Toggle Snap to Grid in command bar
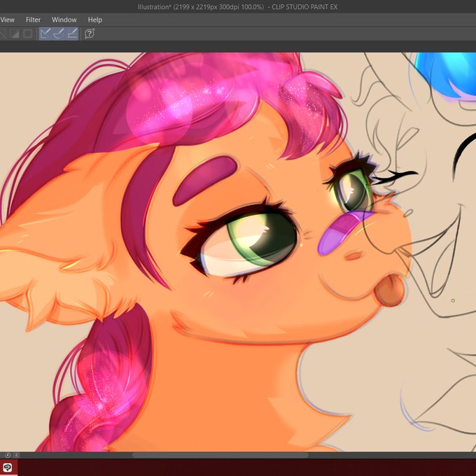 72,34
